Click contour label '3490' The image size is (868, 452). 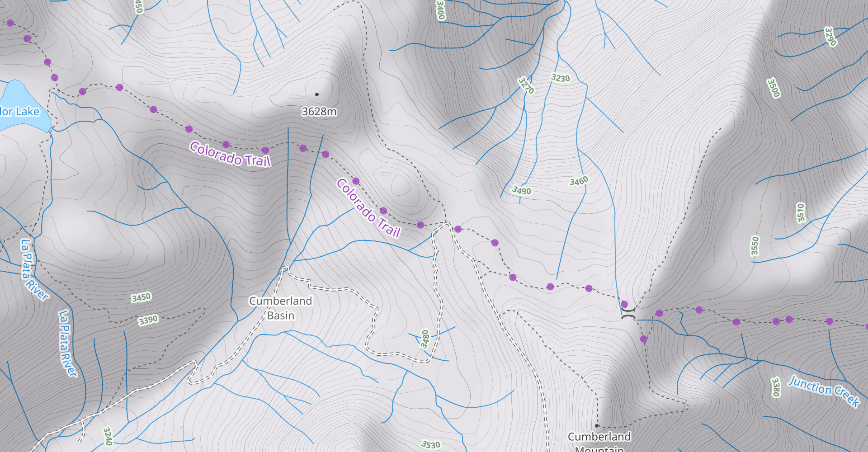click(x=521, y=190)
